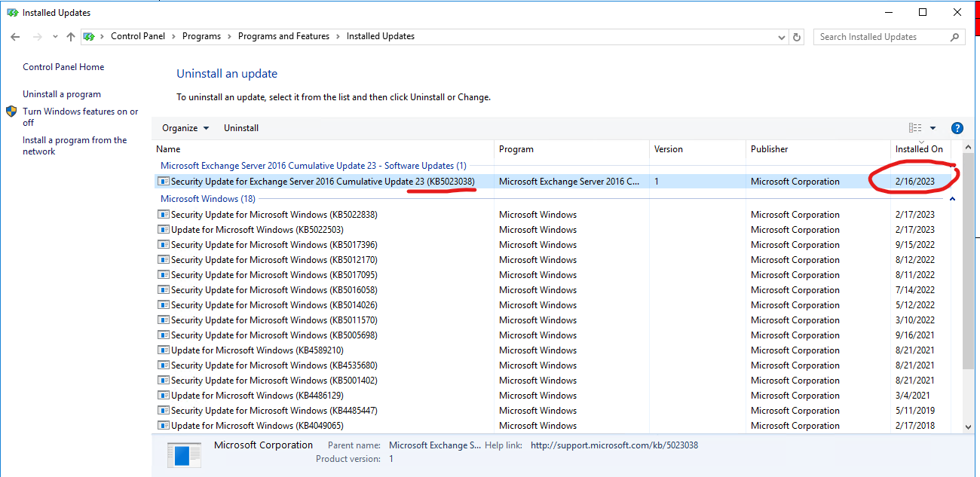Viewport: 980px width, 477px height.
Task: Click icon of KB5022838 security update
Action: point(164,215)
